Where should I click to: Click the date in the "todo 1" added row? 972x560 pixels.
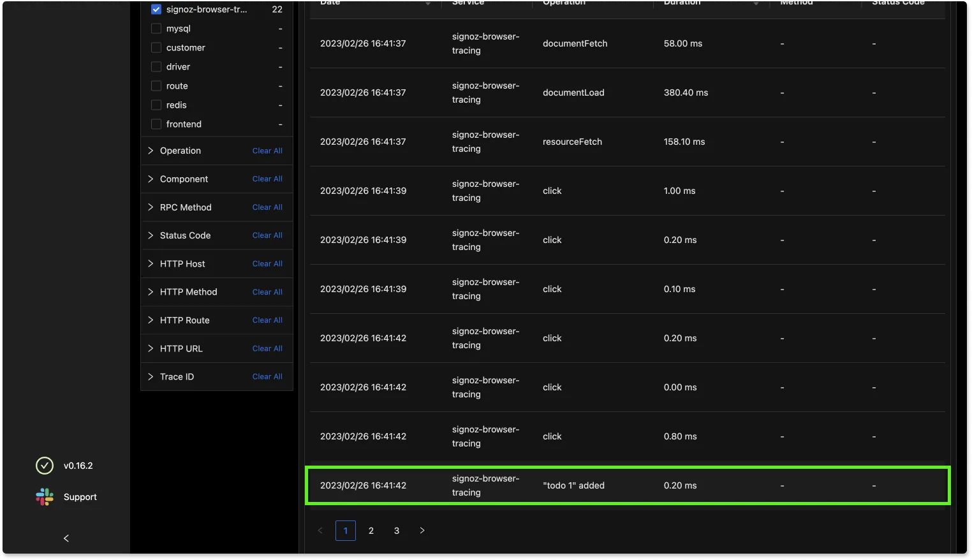point(363,485)
